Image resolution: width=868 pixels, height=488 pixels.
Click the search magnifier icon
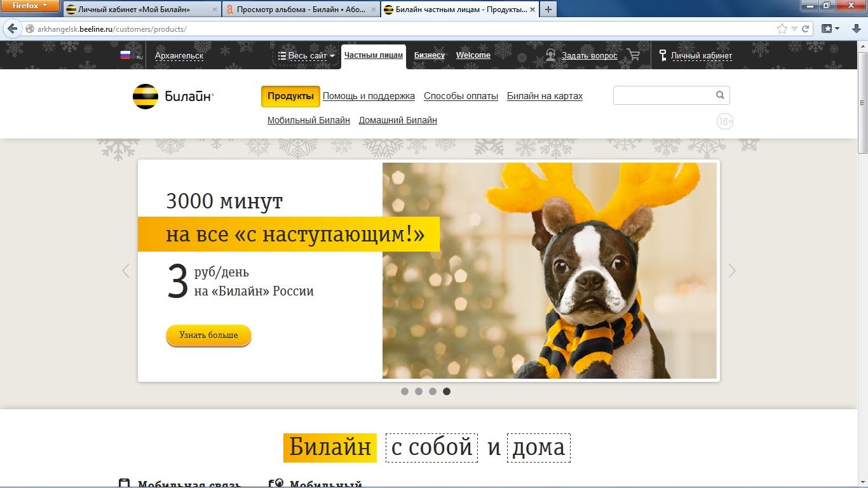tap(720, 95)
